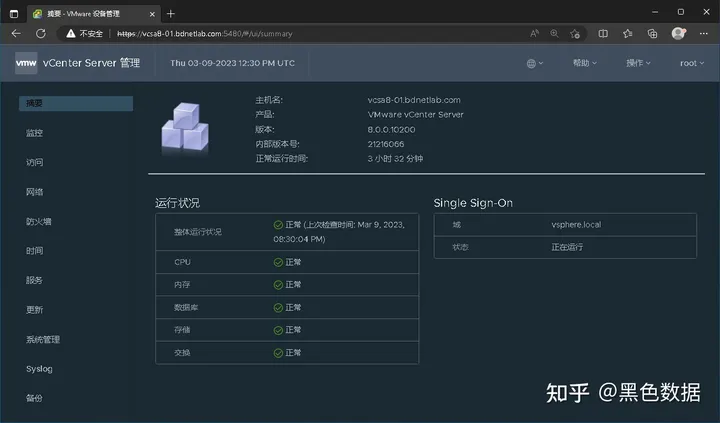Close the 摘要 VMware browser tab
Viewport: 720px width, 423px height.
[152, 14]
